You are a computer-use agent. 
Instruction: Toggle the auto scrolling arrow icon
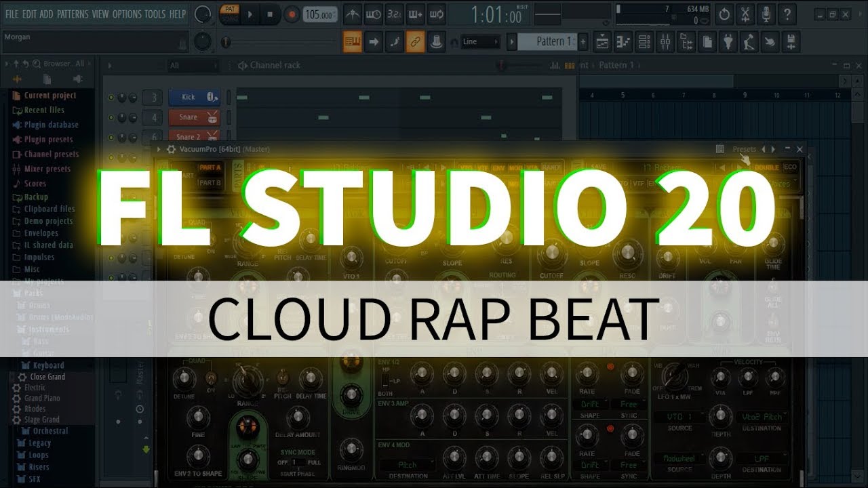[x=373, y=41]
